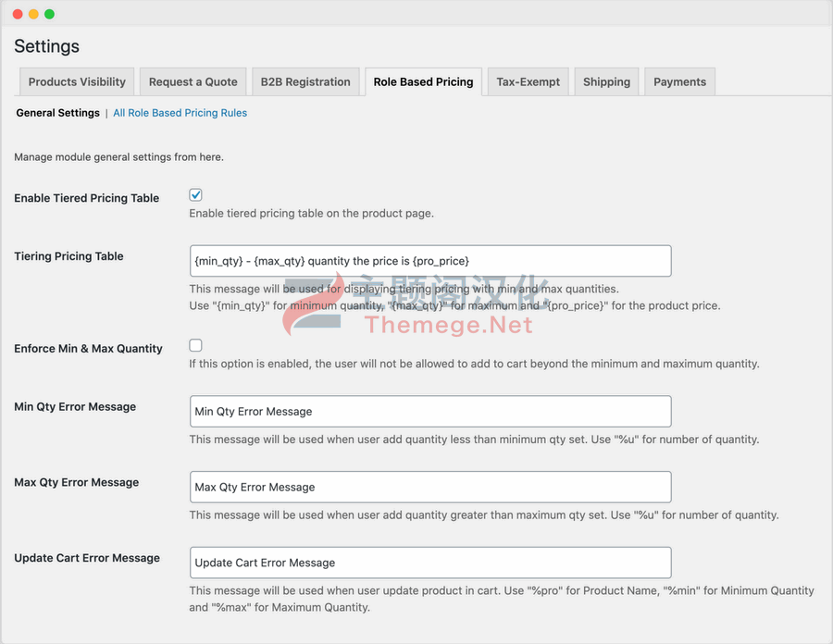Click the "Update Cart Error Message" row label

pyautogui.click(x=87, y=558)
